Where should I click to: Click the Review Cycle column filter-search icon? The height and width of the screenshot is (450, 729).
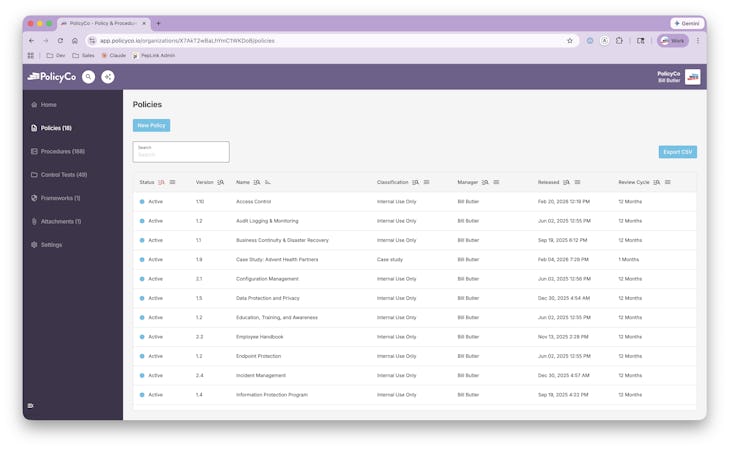click(x=656, y=182)
